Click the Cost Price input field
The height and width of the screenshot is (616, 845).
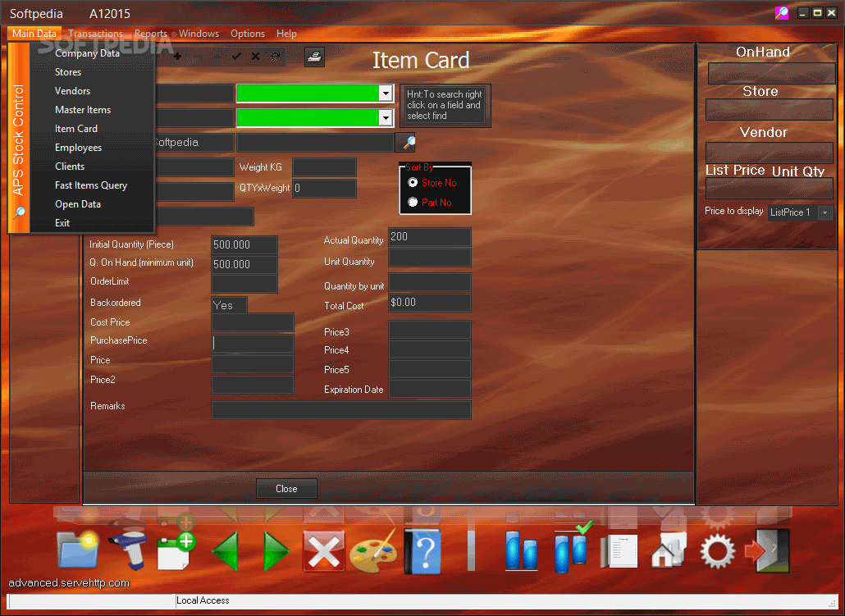point(252,322)
